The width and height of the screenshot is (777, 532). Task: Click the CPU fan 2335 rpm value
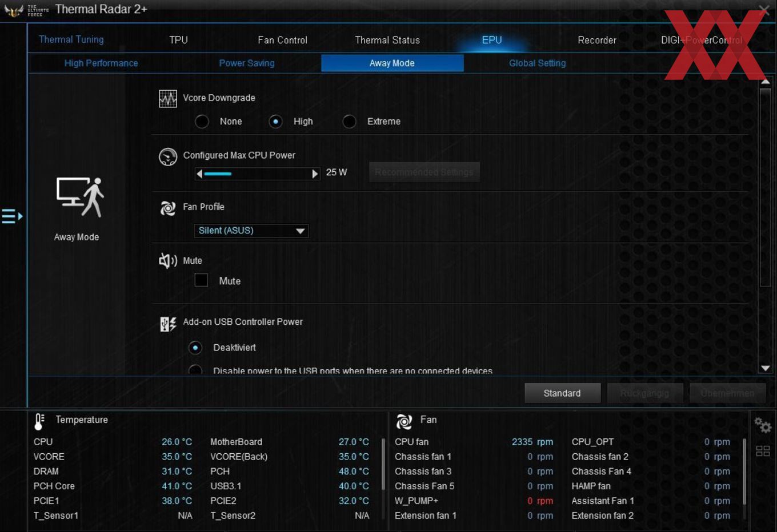coord(532,442)
